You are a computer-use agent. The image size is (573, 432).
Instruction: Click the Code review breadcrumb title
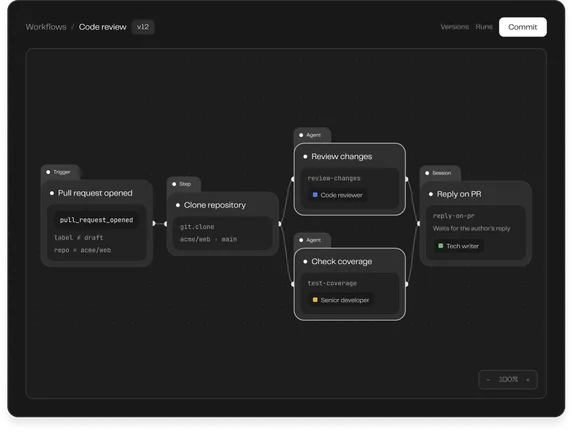click(x=102, y=27)
